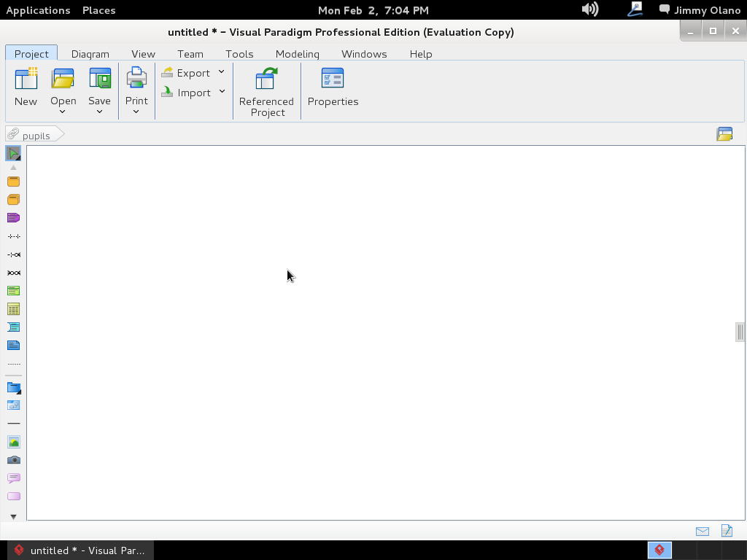The width and height of the screenshot is (747, 560).
Task: Expand the Save dropdown arrow
Action: tap(99, 112)
